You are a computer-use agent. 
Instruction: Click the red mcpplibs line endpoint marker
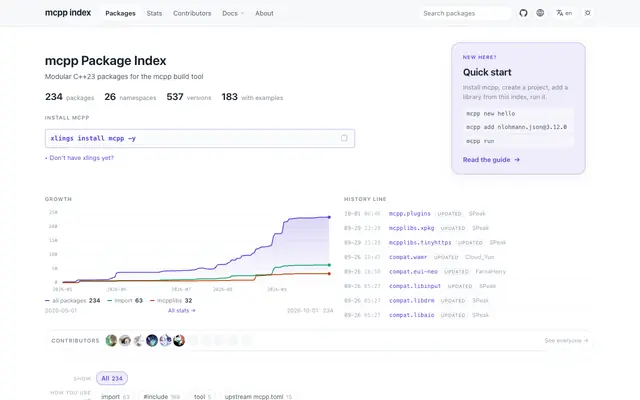pyautogui.click(x=329, y=273)
